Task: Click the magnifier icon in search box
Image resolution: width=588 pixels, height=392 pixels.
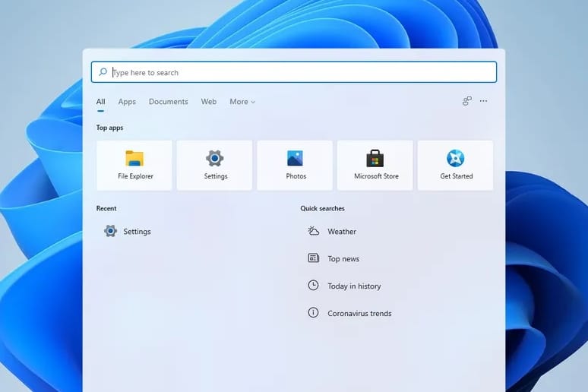Action: pos(103,71)
